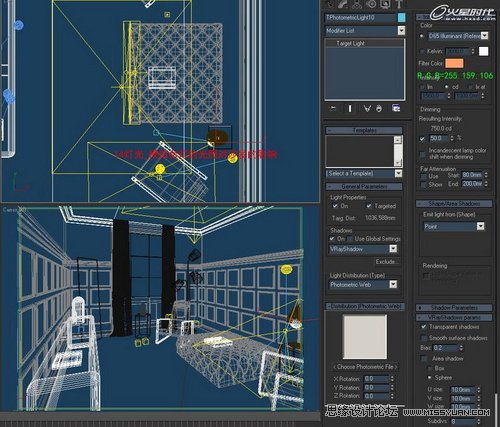Click the Bias spinner arrows
This screenshot has width=500, height=427.
[x=461, y=348]
